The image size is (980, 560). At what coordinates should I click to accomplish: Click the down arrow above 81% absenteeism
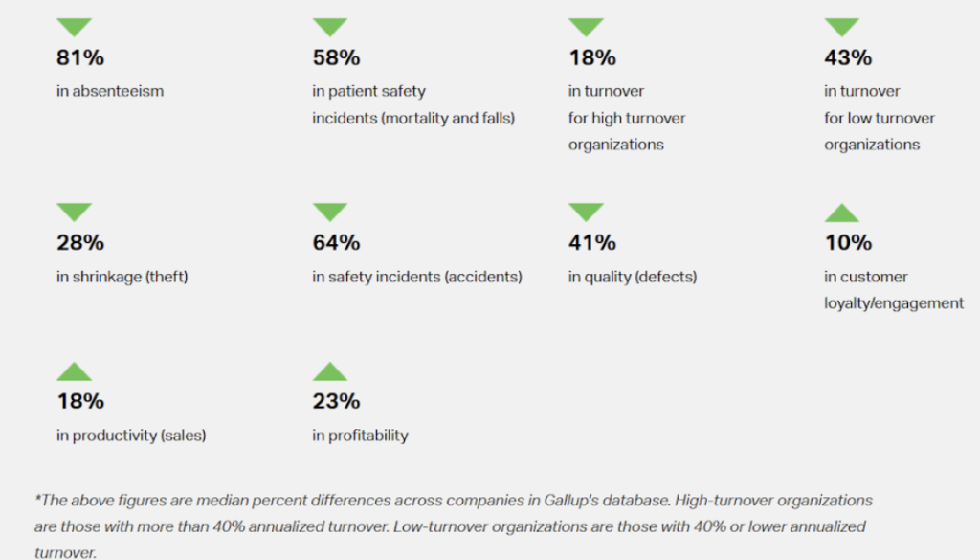75,27
